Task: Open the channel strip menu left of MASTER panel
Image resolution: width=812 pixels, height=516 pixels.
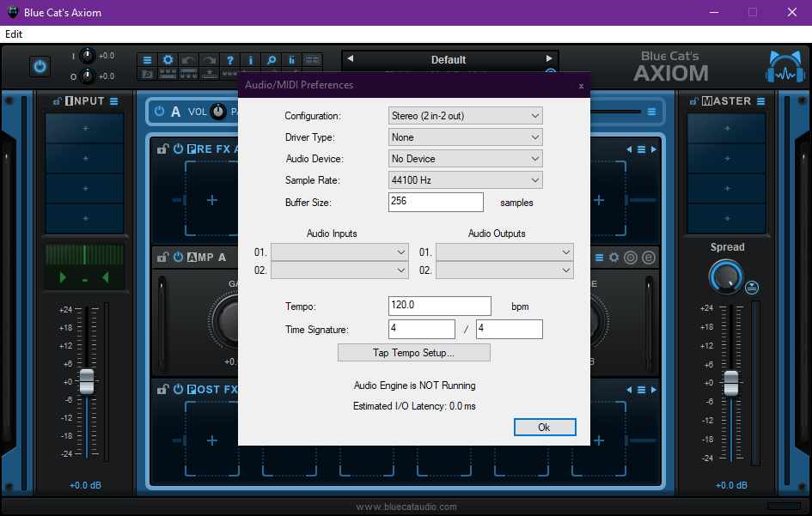Action: point(651,112)
